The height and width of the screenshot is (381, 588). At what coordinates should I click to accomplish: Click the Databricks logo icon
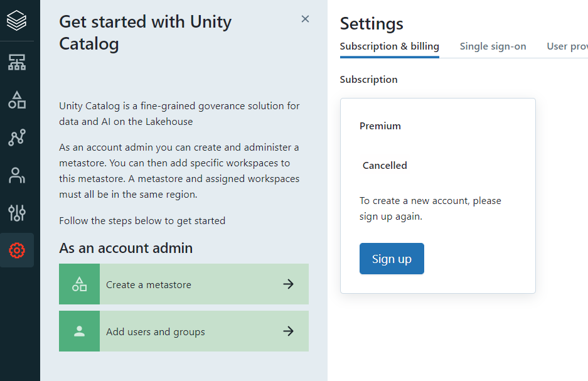click(x=17, y=20)
